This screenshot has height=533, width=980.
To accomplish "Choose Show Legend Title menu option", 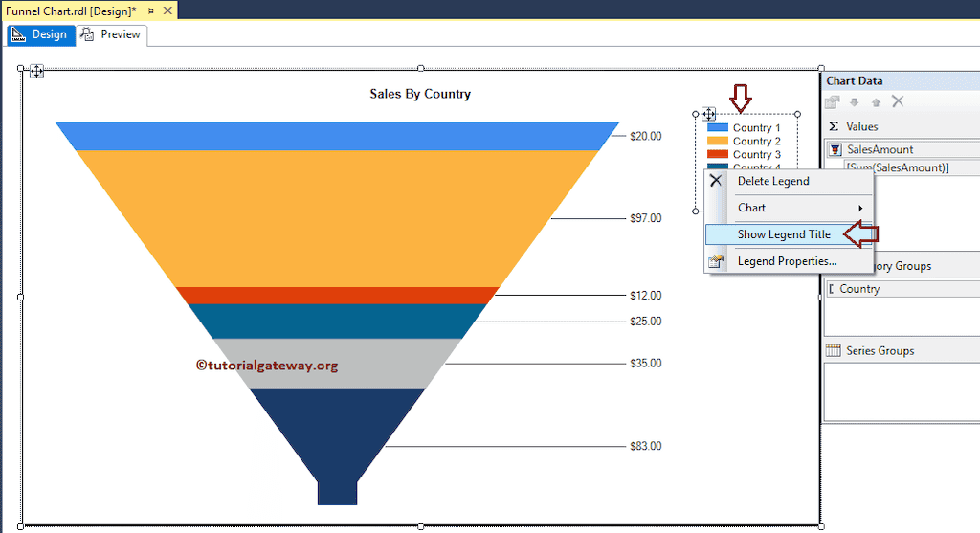I will point(783,234).
